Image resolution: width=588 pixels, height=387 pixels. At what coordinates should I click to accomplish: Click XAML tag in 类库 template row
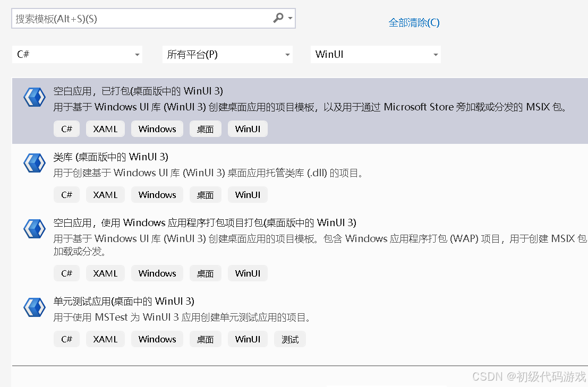point(105,195)
